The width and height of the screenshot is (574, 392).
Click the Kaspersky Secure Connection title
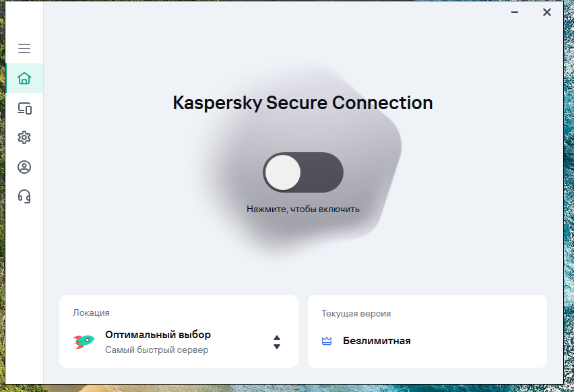pos(302,103)
